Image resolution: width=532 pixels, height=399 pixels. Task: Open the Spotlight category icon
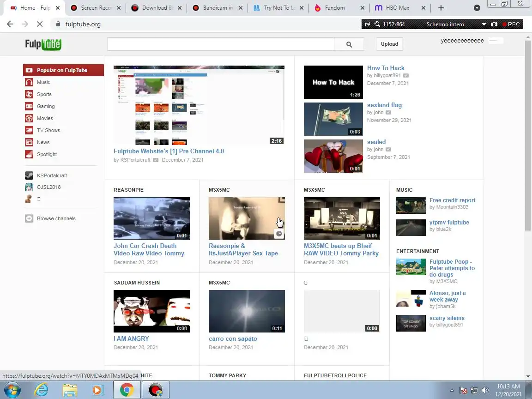click(29, 154)
